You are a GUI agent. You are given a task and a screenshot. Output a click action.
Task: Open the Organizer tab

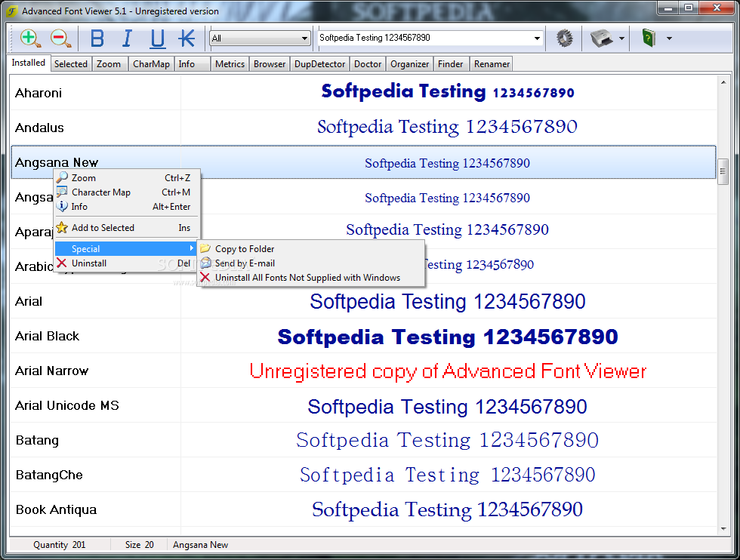409,63
